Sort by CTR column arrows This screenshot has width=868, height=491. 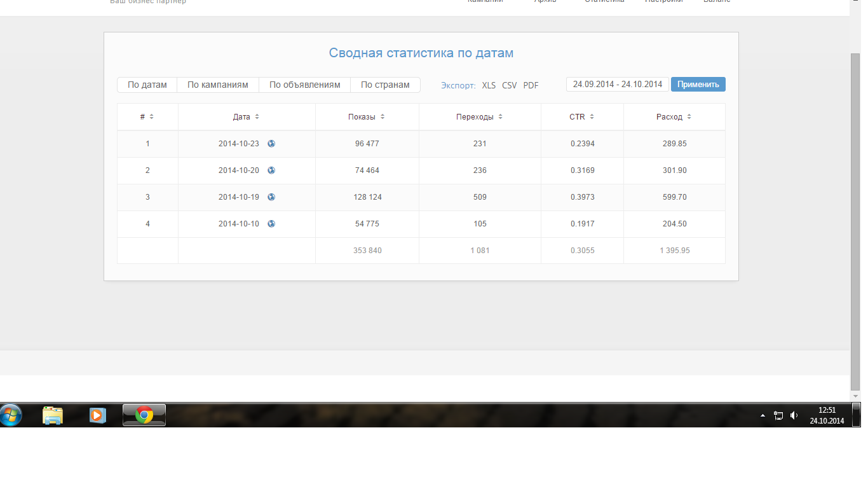click(x=592, y=117)
